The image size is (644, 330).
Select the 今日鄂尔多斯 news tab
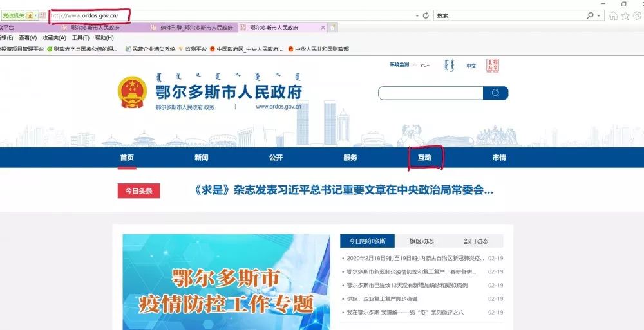click(367, 241)
